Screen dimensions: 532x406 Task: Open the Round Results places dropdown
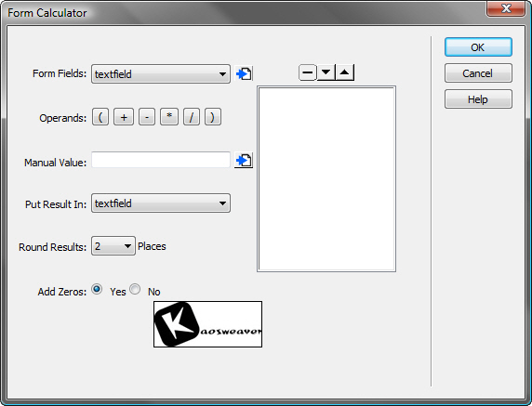click(x=113, y=246)
